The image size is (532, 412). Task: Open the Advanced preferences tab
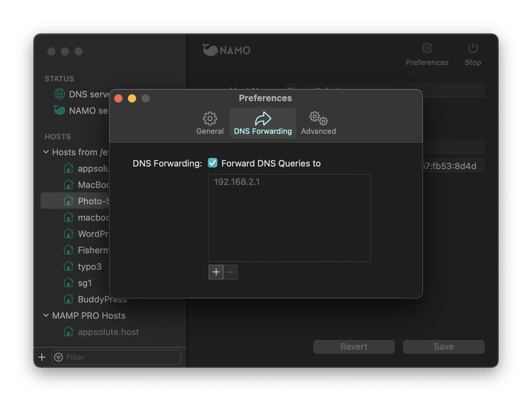point(318,123)
